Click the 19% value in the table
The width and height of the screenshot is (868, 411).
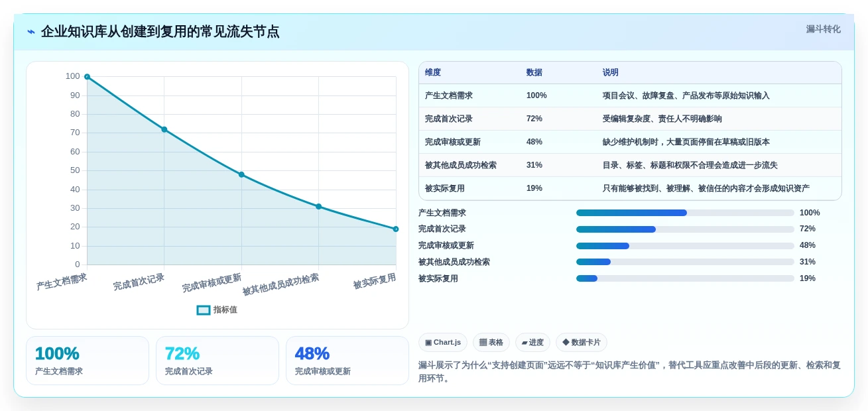click(534, 188)
